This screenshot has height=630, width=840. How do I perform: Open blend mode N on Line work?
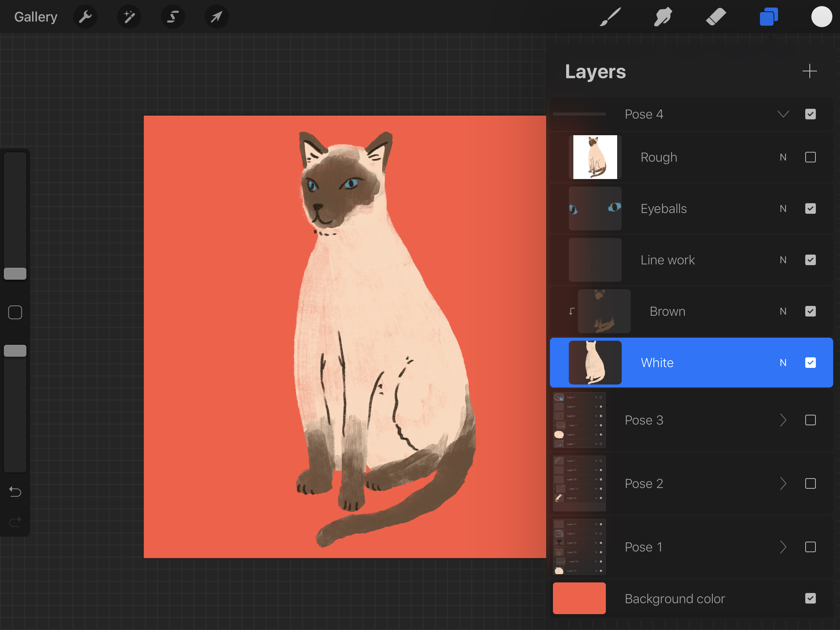click(x=783, y=260)
